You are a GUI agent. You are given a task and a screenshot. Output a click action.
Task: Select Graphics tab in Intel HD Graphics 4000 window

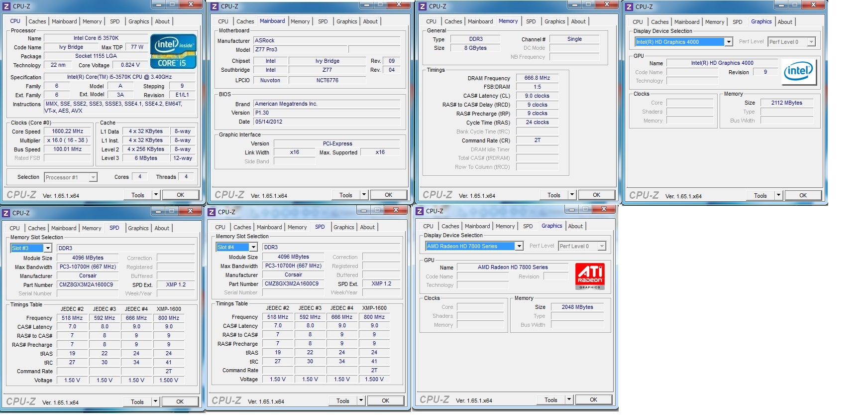(x=761, y=21)
